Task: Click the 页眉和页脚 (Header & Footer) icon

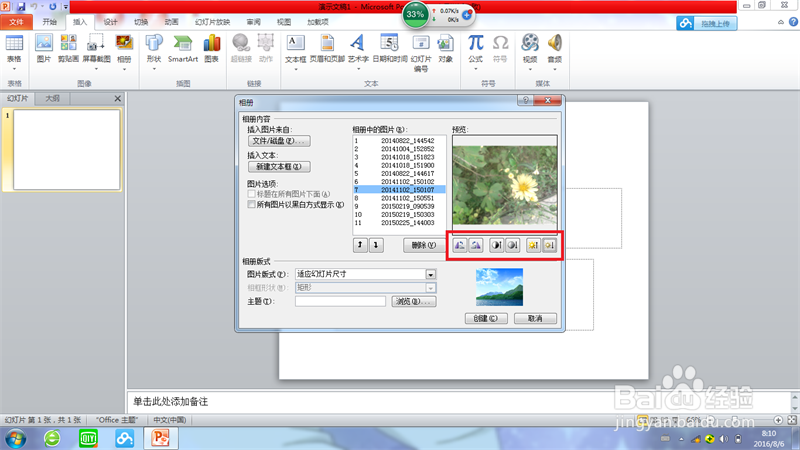Action: (x=327, y=49)
